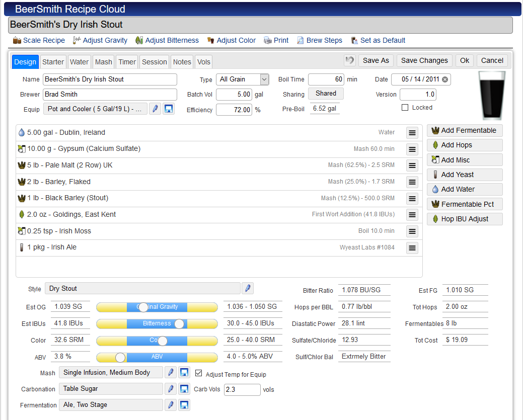Screen dimensions: 523x420
Task: Clear the date with the X icon
Action: click(x=445, y=79)
